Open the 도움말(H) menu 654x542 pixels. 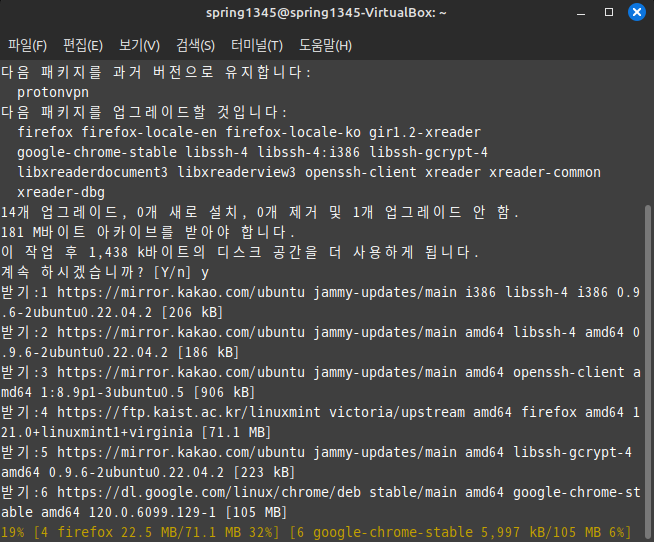point(325,45)
